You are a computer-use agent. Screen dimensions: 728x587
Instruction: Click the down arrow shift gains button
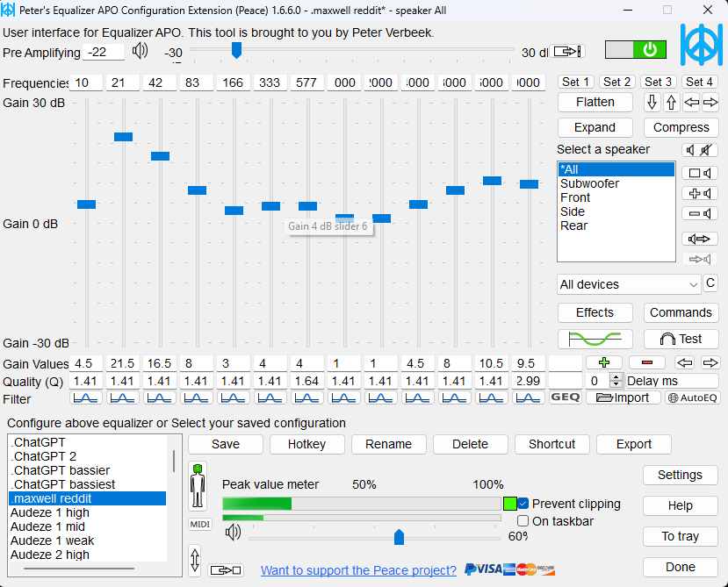click(652, 102)
